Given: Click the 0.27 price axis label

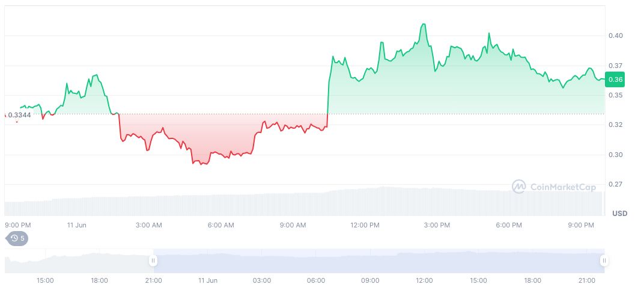Looking at the screenshot, I should [615, 184].
